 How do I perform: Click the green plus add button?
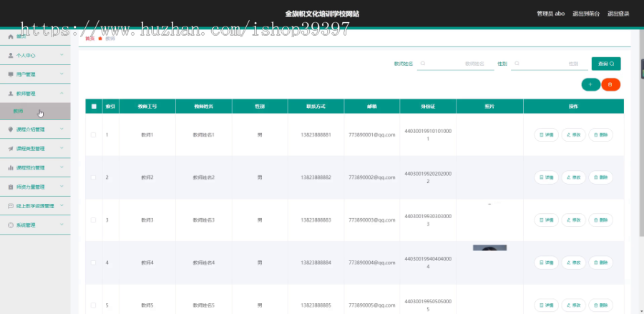coord(590,84)
